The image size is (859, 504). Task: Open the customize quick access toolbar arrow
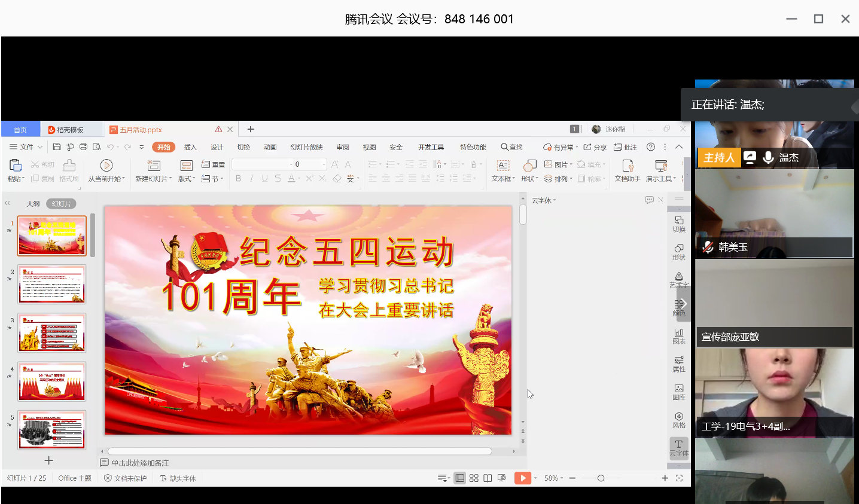point(142,147)
